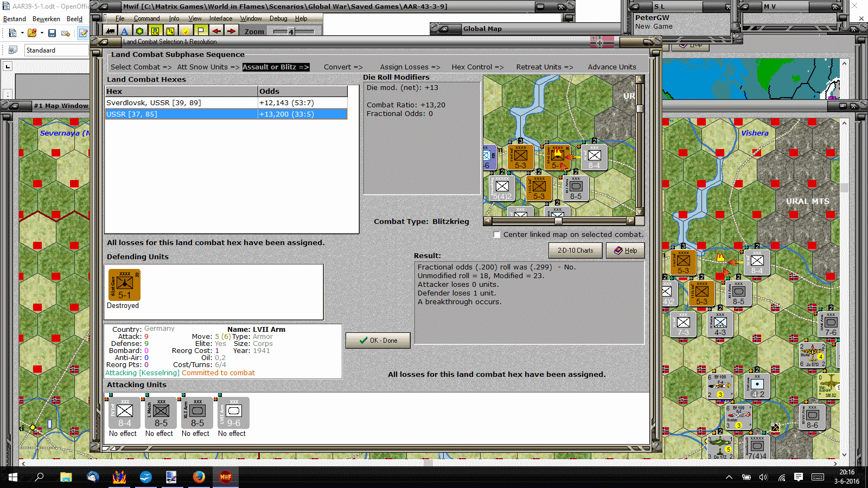This screenshot has height=488, width=868.
Task: Click the combat minimap horizontal scrollbar thumb
Action: coord(558,221)
